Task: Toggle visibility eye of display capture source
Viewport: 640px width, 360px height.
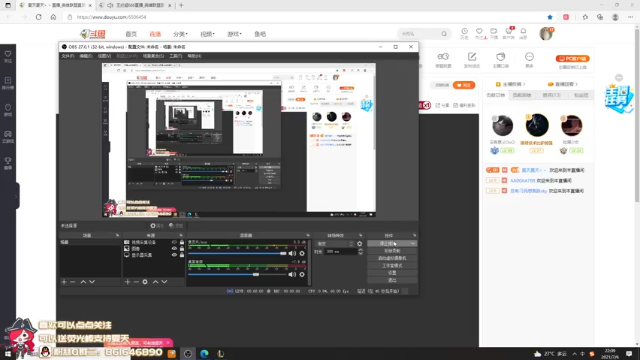Action: [174, 255]
